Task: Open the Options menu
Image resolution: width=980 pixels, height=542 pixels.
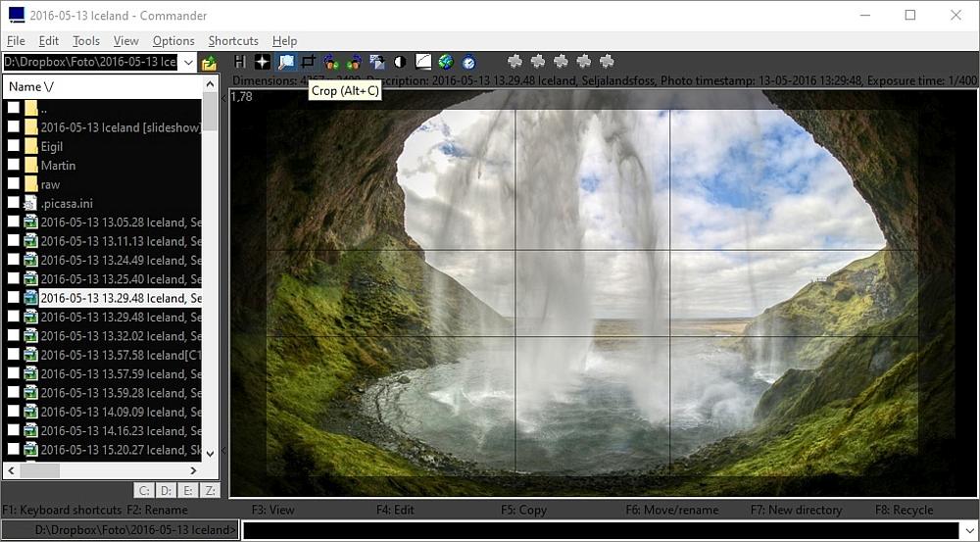Action: tap(173, 40)
